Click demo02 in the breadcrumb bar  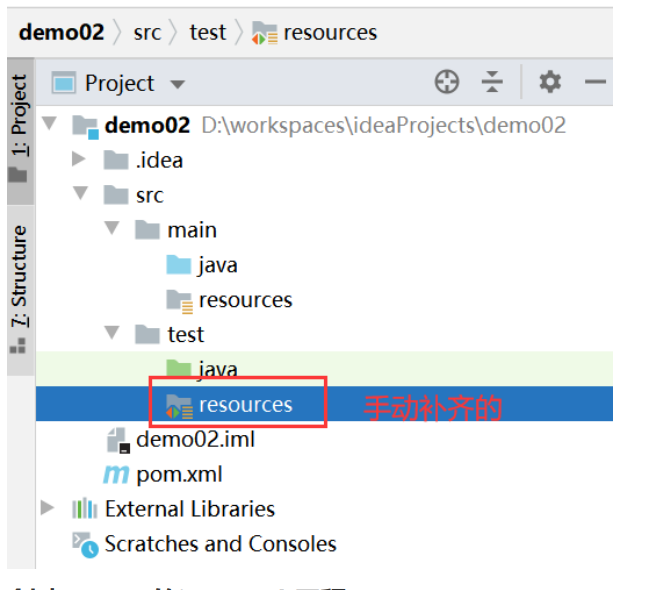tap(62, 32)
